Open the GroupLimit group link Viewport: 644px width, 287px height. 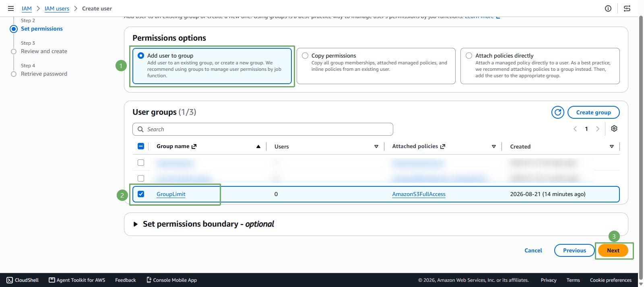click(171, 194)
